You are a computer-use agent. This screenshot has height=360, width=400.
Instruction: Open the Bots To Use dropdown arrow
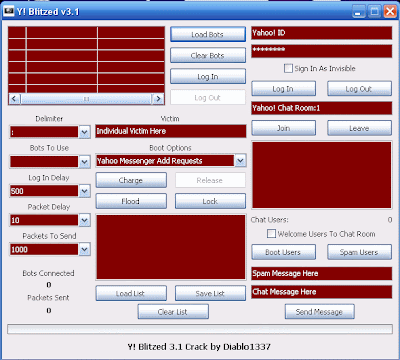(84, 162)
